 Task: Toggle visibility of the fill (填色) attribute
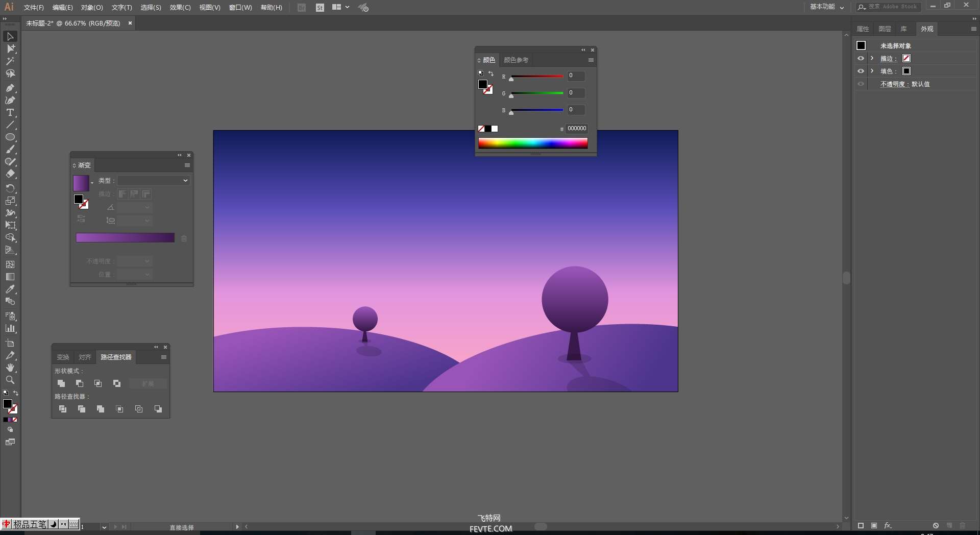pyautogui.click(x=861, y=71)
